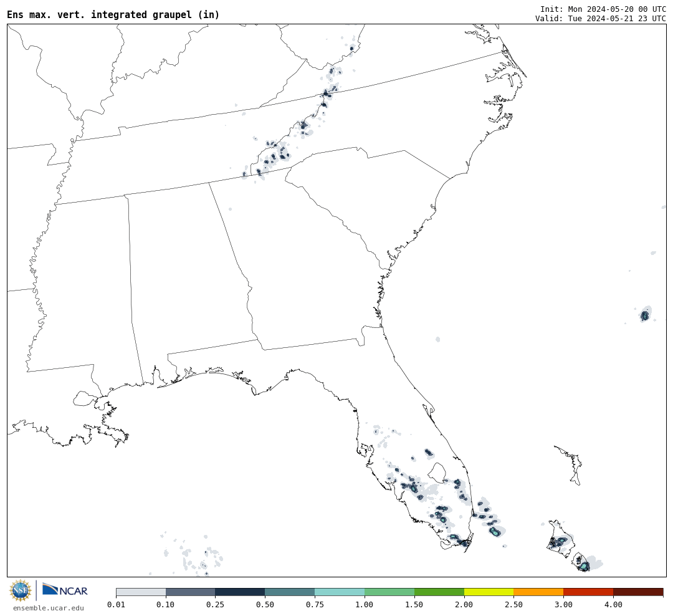This screenshot has height=616, width=673.
Task: Select the 0.01–0.10 light gray colorbar swatch
Action: coord(141,592)
